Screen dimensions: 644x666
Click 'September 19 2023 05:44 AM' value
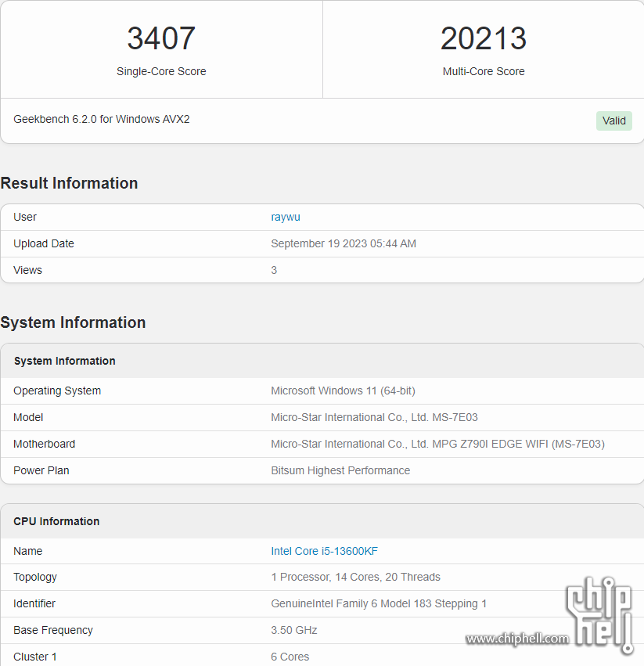tap(344, 243)
